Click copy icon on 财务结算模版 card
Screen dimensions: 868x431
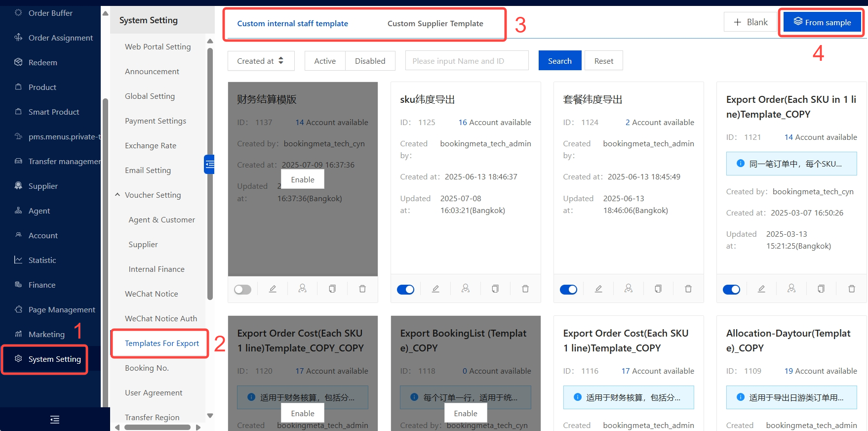click(332, 289)
